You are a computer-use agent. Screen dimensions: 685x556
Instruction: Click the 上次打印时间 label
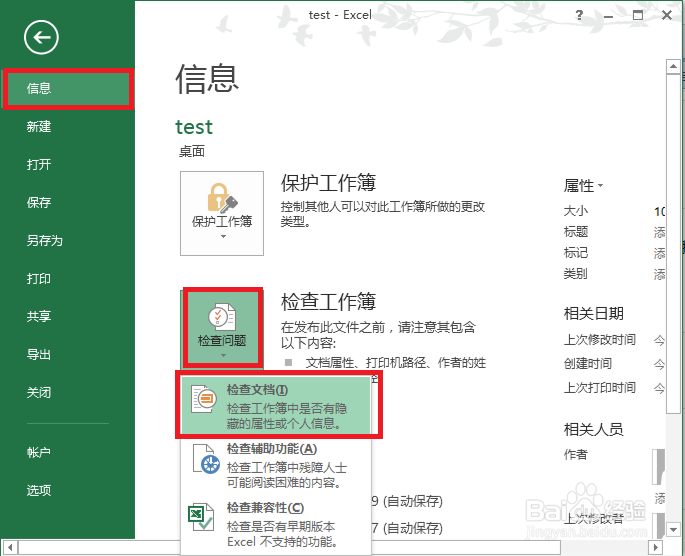(x=599, y=387)
